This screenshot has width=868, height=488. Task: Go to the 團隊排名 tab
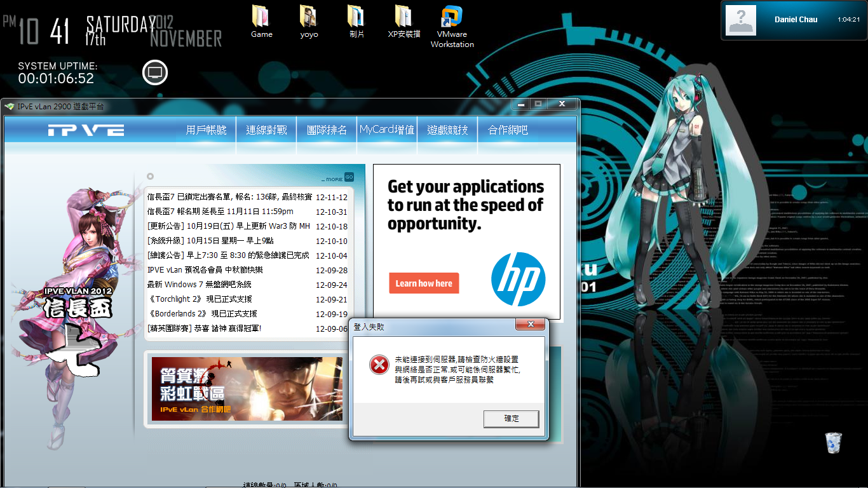pos(327,130)
